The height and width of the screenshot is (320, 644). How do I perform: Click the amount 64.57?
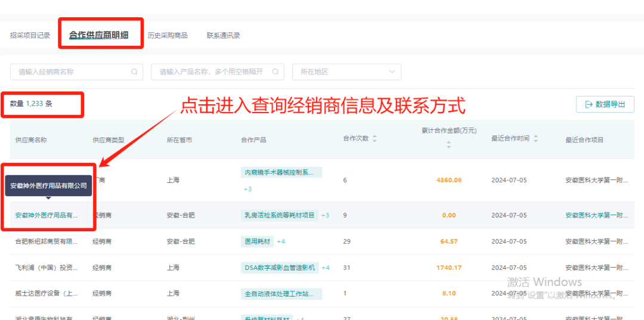point(449,241)
